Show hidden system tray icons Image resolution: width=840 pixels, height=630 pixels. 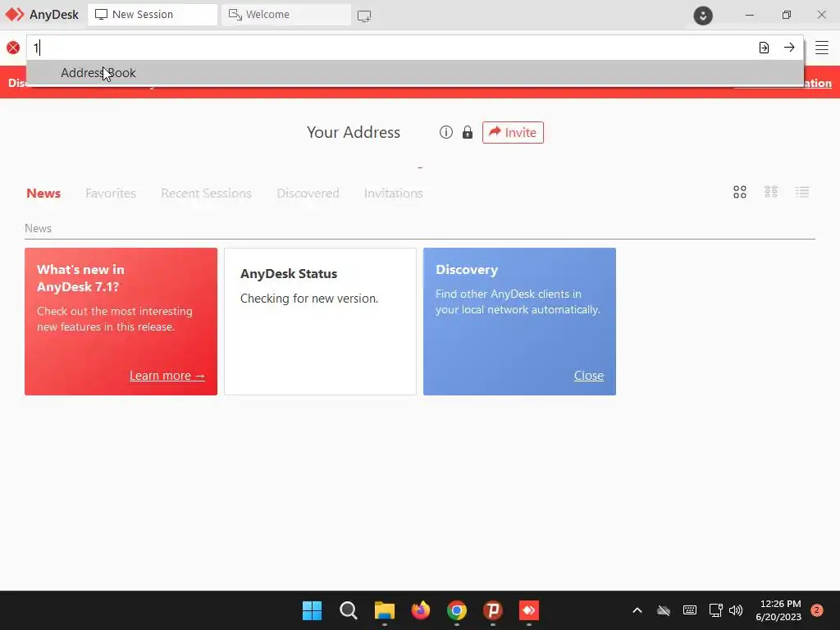[x=637, y=610]
